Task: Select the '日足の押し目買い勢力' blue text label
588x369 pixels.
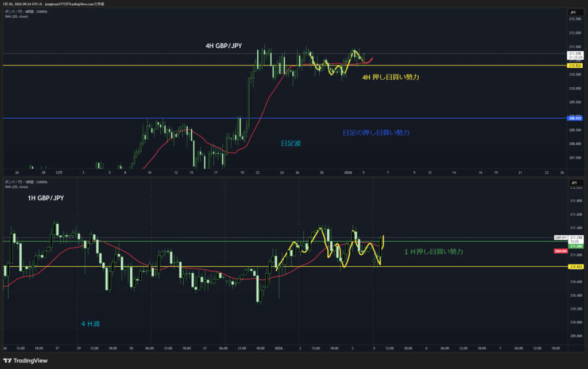Action: (376, 133)
